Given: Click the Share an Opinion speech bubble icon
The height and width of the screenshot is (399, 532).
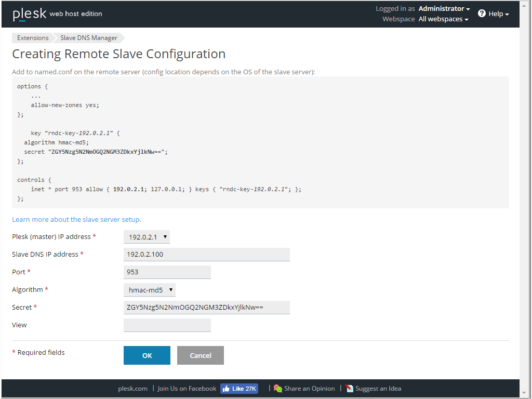Looking at the screenshot, I should (277, 388).
